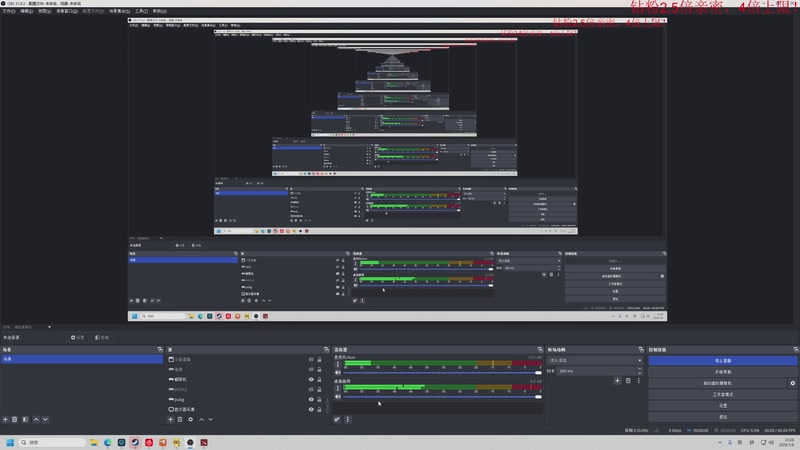Viewport: 800px width, 450px height.
Task: Open the 麦克风/Aux three-dot menu
Action: point(337,364)
